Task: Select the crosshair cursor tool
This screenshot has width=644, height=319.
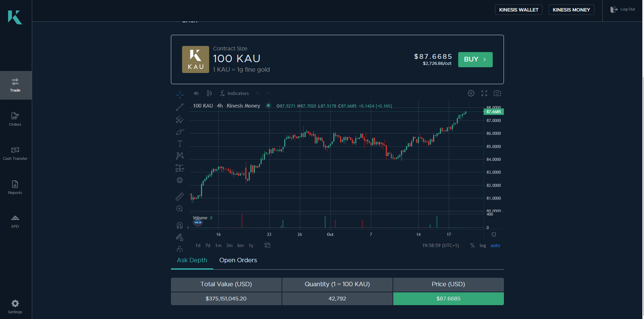Action: click(180, 94)
